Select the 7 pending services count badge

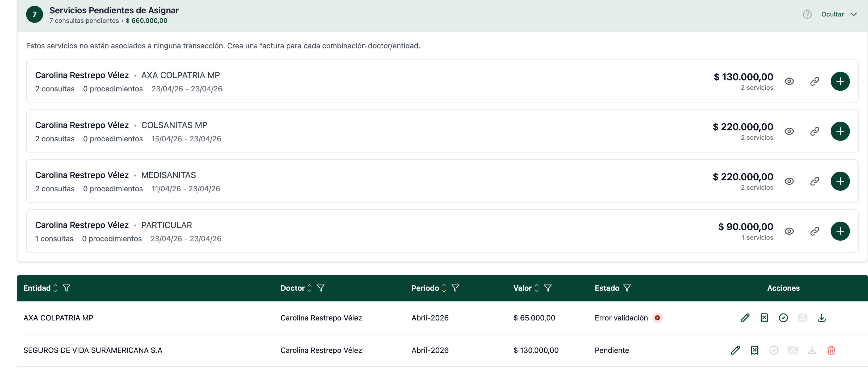click(x=34, y=14)
